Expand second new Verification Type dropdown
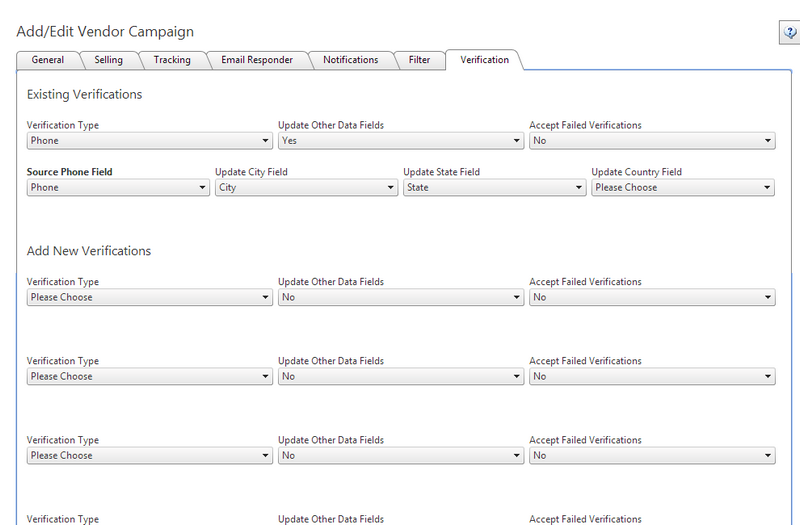The width and height of the screenshot is (800, 525). click(x=149, y=377)
